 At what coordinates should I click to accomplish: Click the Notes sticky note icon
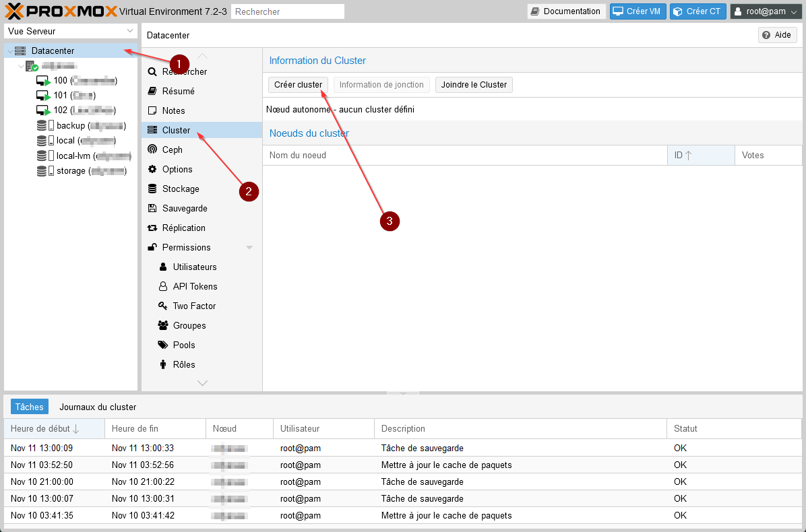tap(152, 110)
